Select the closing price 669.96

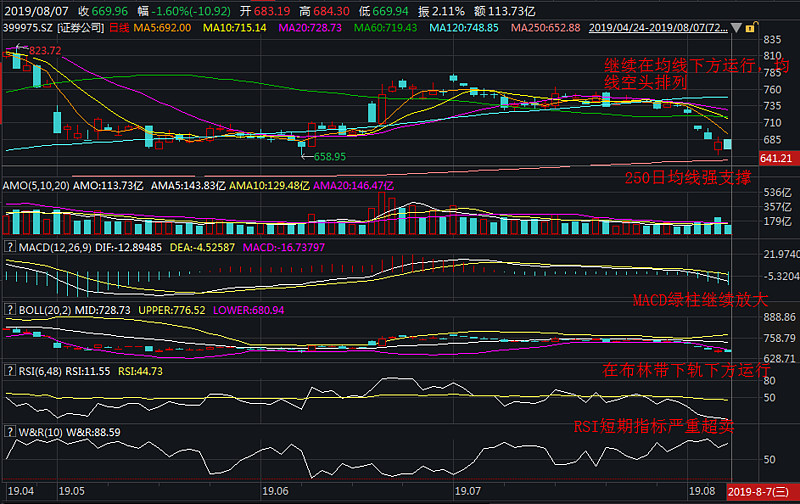click(110, 11)
